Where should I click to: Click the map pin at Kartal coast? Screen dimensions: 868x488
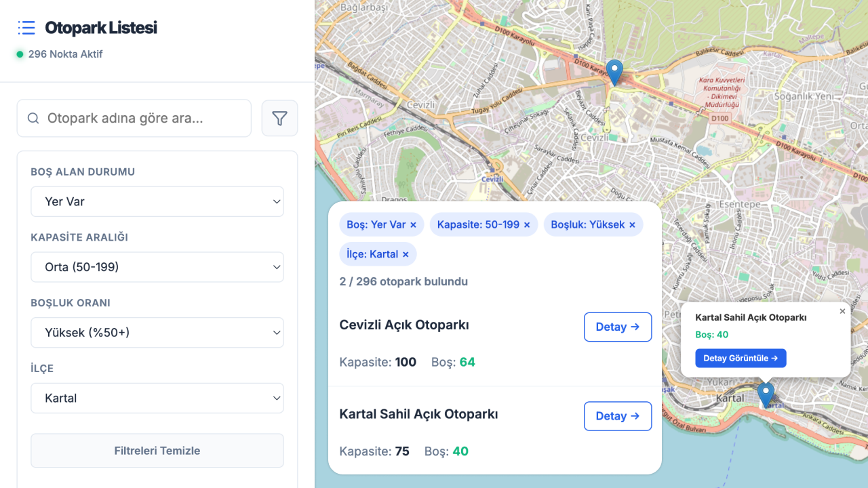(766, 394)
